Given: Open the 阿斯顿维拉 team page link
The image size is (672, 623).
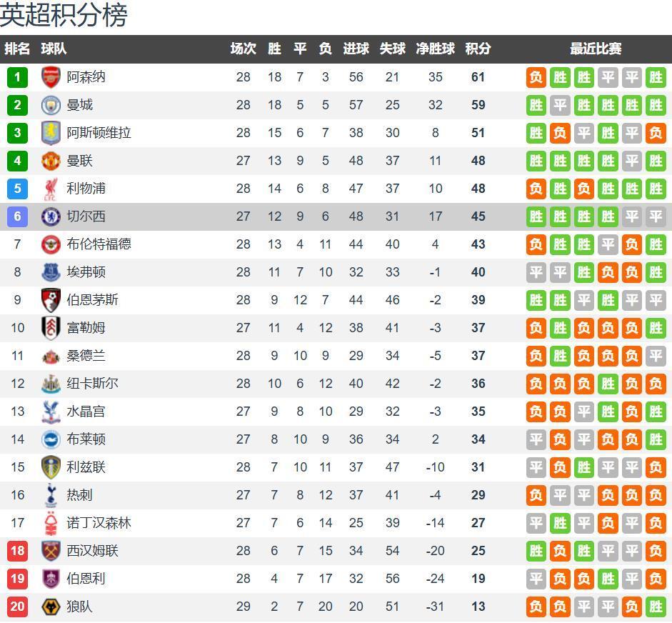Looking at the screenshot, I should (99, 133).
